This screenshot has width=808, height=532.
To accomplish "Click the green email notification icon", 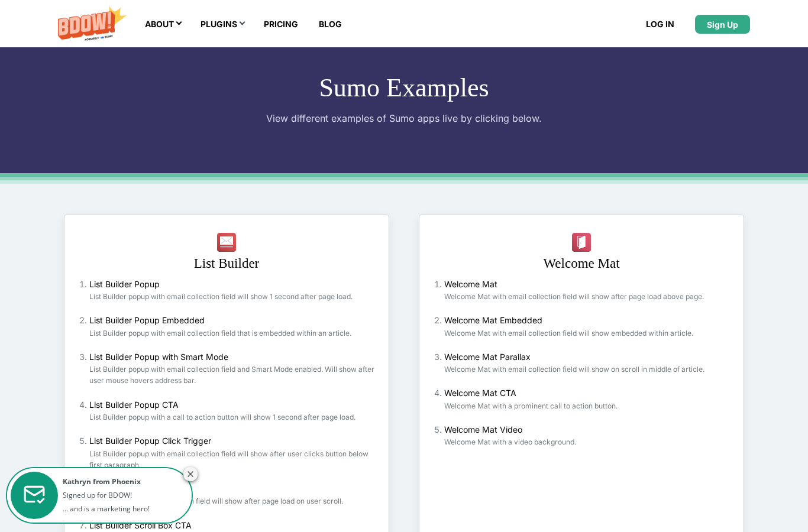I will point(34,495).
